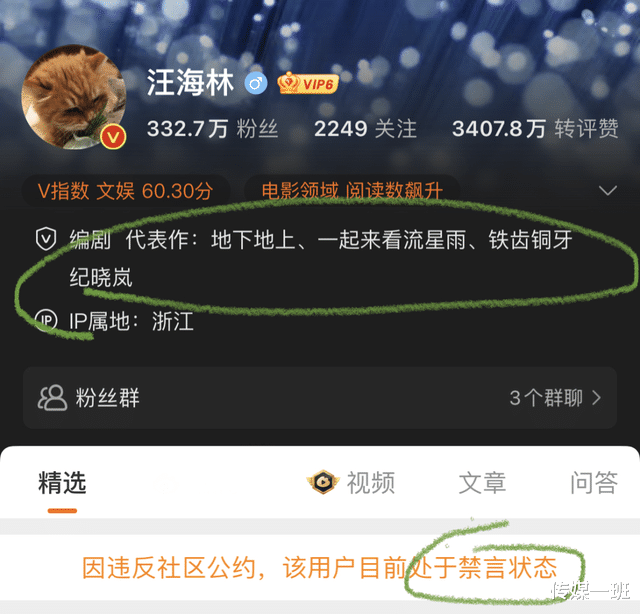
Task: Tap the 电影领域 阅读数飙升 tag
Action: click(x=352, y=191)
